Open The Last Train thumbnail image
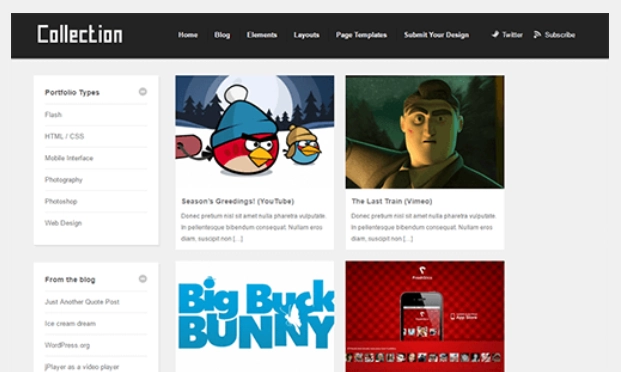Image resolution: width=621 pixels, height=372 pixels. coord(425,132)
